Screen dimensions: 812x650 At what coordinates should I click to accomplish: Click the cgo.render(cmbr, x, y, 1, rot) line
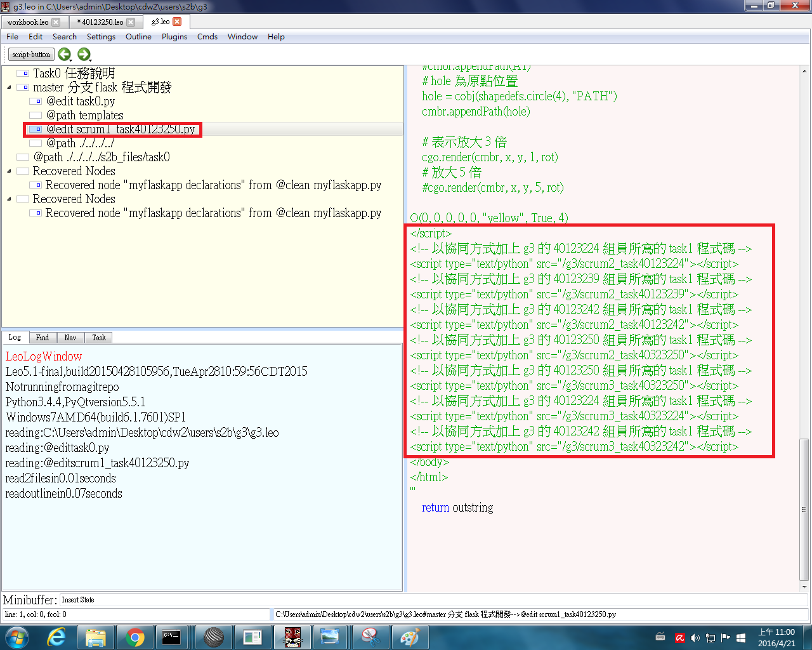click(490, 157)
